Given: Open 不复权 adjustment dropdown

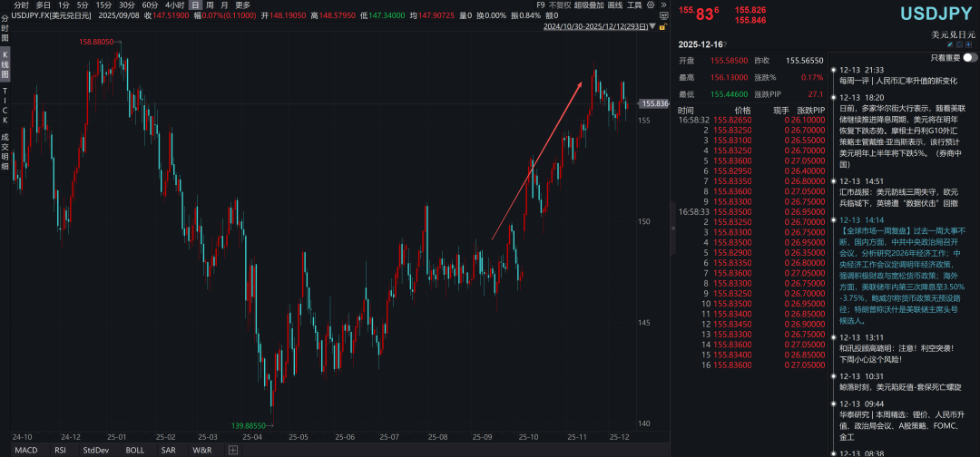Looking at the screenshot, I should (x=560, y=5).
